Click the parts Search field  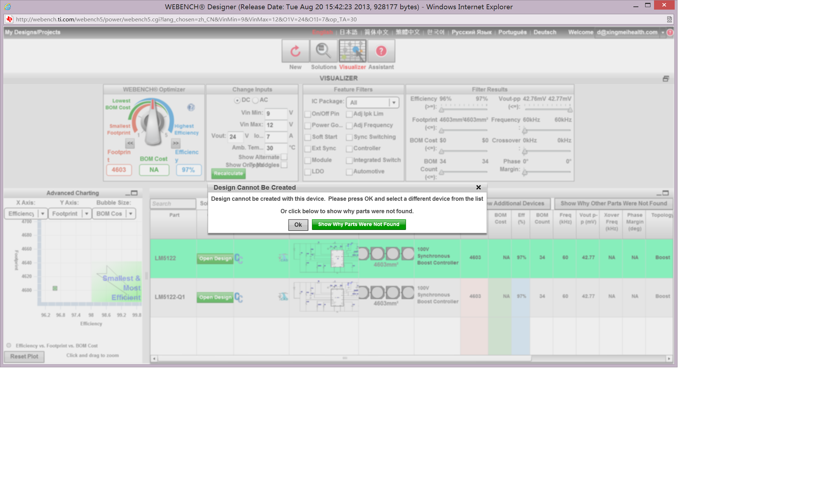[173, 204]
